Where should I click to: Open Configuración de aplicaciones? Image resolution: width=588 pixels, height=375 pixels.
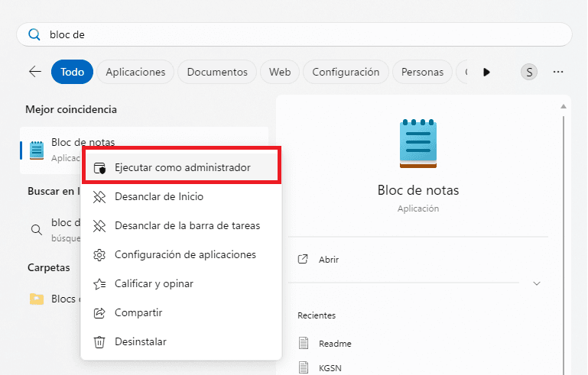coord(184,254)
